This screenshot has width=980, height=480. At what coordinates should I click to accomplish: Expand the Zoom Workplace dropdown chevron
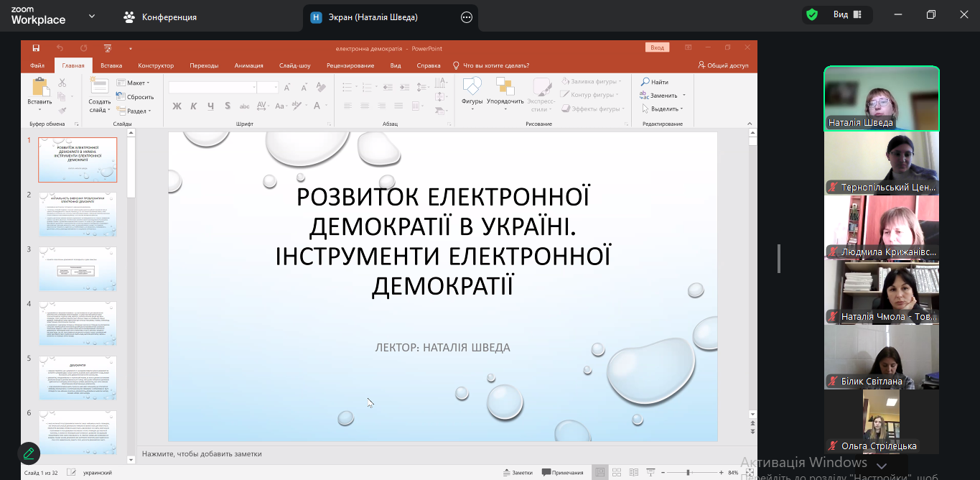pos(92,16)
